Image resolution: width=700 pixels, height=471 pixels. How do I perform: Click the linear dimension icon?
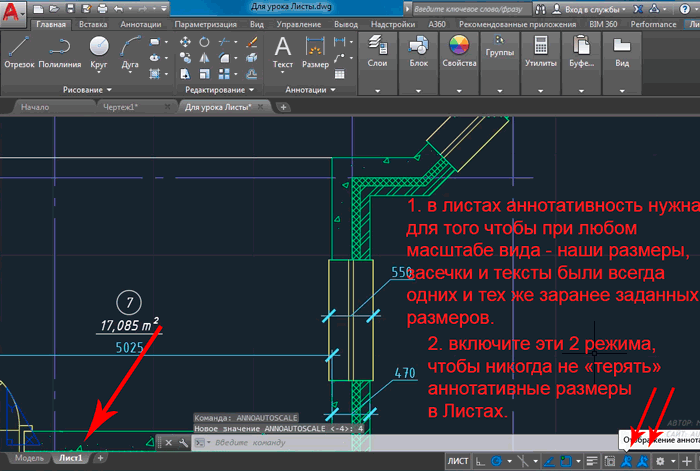coord(340,42)
